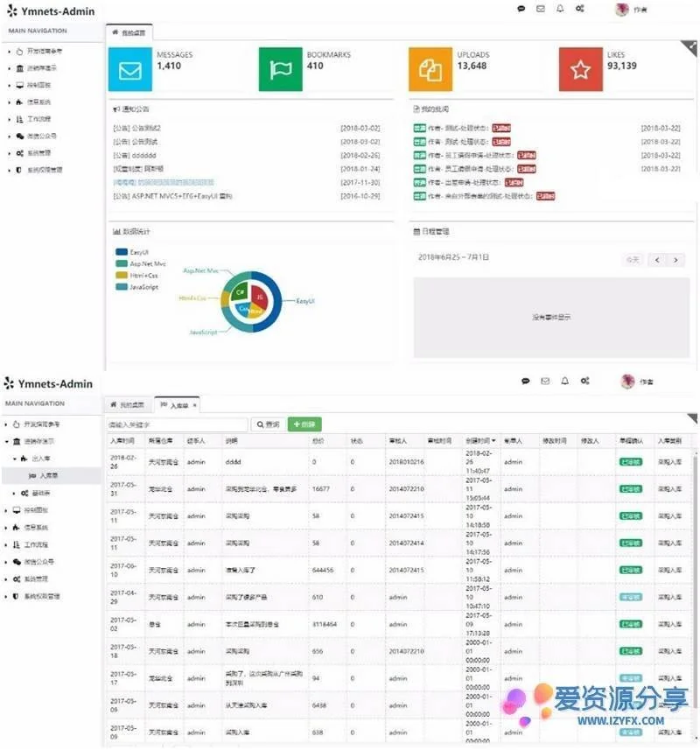This screenshot has width=700, height=750.
Task: Open the notification bell in the lower header
Action: click(x=564, y=382)
